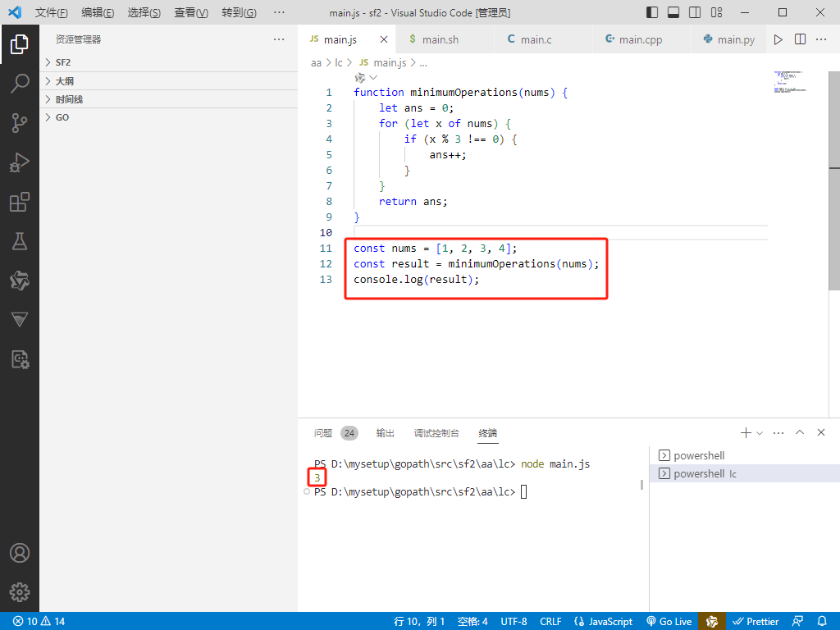Switch to the 调试控制台 debug console tab
Image resolution: width=840 pixels, height=630 pixels.
pyautogui.click(x=436, y=433)
